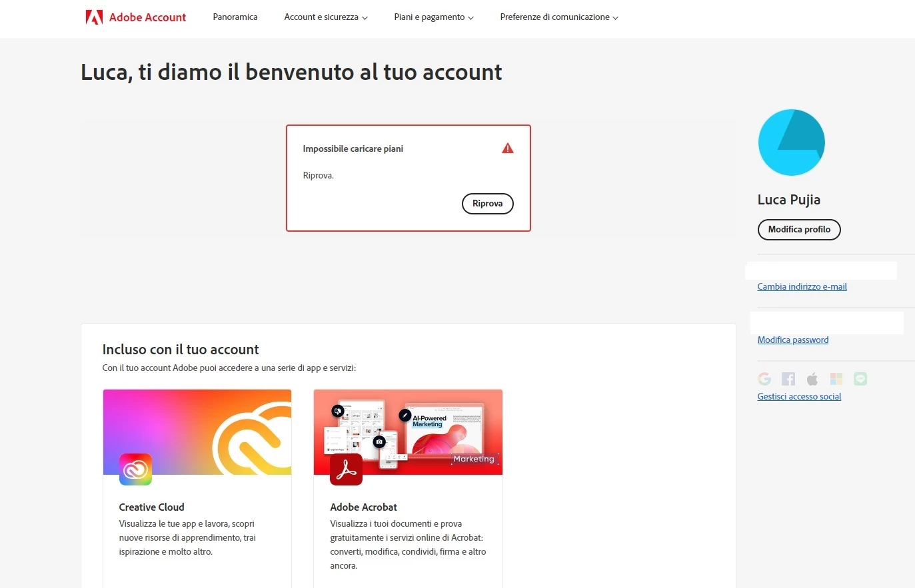This screenshot has height=588, width=915.
Task: Click the Modifica profilo button
Action: point(799,230)
